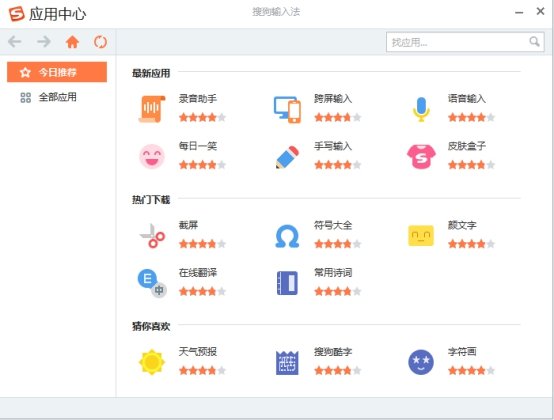Switch to the 今日推荐 sidebar tab

point(57,72)
